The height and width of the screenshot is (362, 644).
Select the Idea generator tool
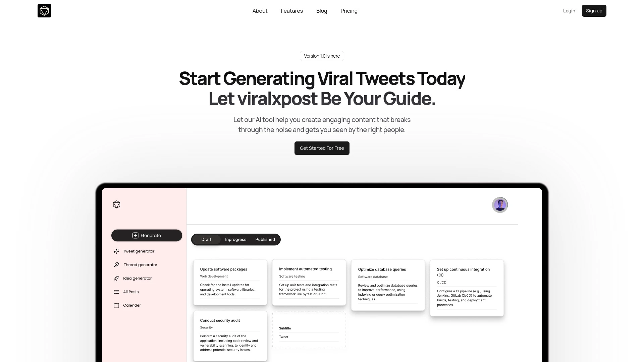point(137,278)
